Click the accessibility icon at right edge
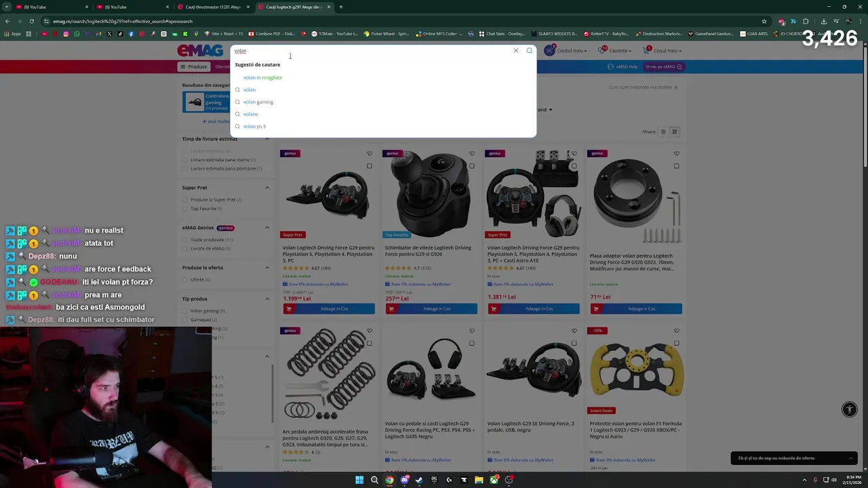Viewport: 868px width, 488px height. pos(849,409)
